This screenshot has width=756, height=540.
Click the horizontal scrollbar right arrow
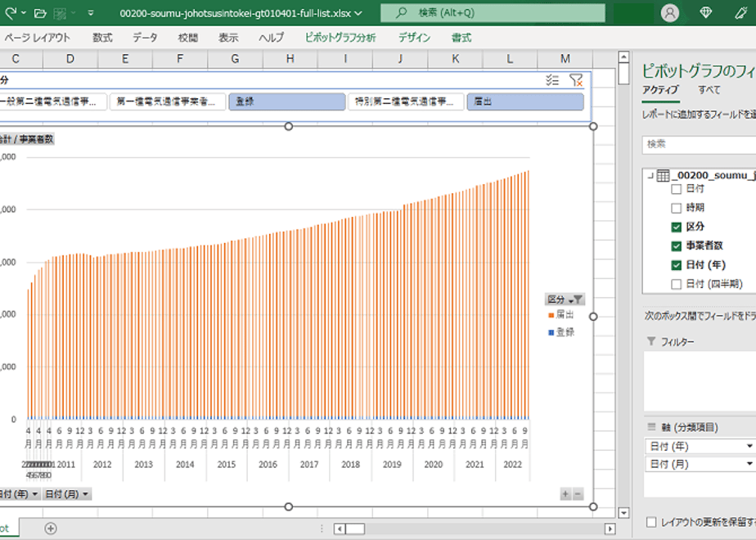coord(610,529)
